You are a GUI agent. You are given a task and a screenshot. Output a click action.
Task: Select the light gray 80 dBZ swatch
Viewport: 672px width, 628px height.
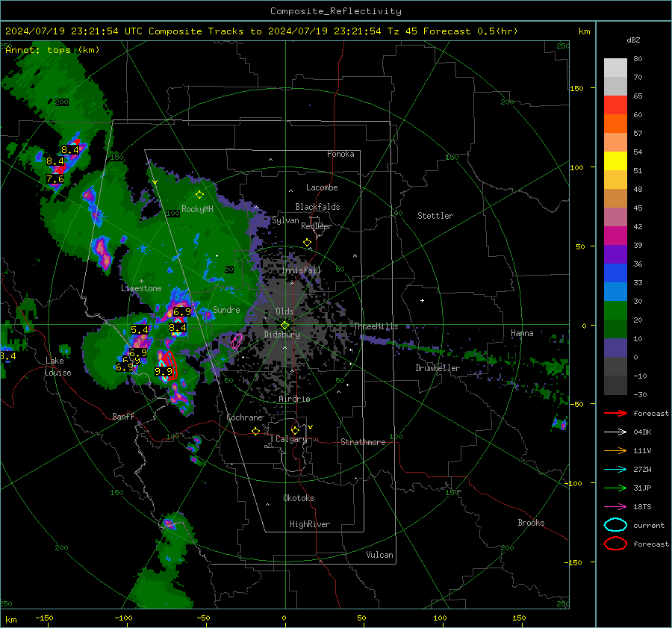tap(615, 68)
